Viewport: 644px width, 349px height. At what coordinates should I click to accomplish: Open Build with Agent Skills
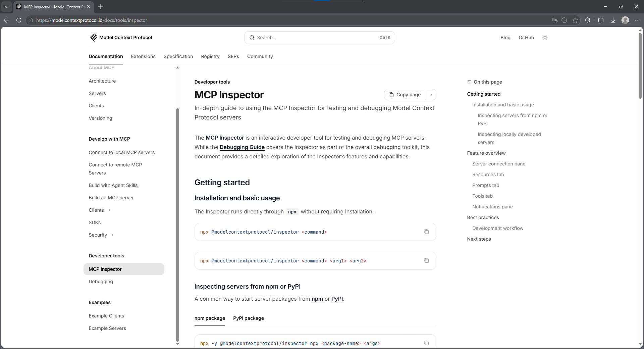pos(113,185)
